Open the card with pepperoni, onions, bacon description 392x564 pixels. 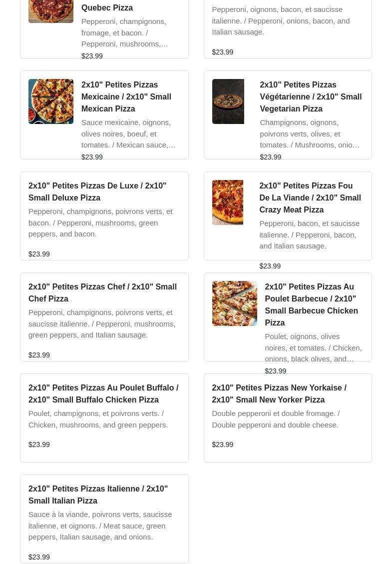(288, 29)
